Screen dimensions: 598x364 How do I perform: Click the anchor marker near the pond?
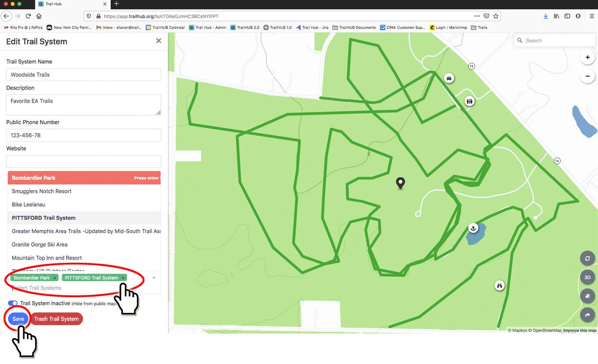[472, 228]
